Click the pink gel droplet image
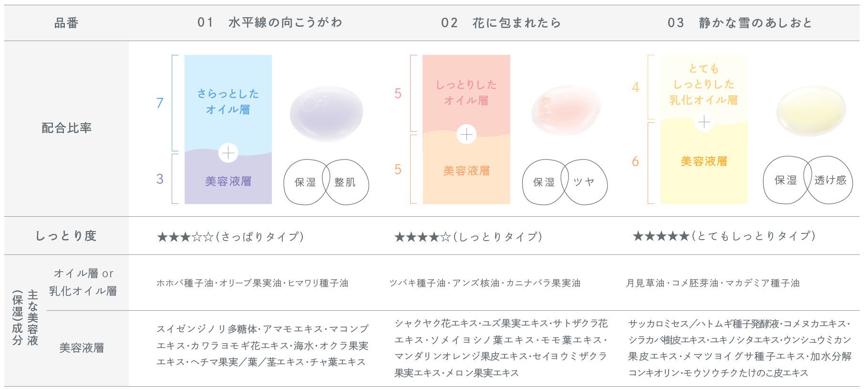This screenshot has width=868, height=390. point(566,111)
